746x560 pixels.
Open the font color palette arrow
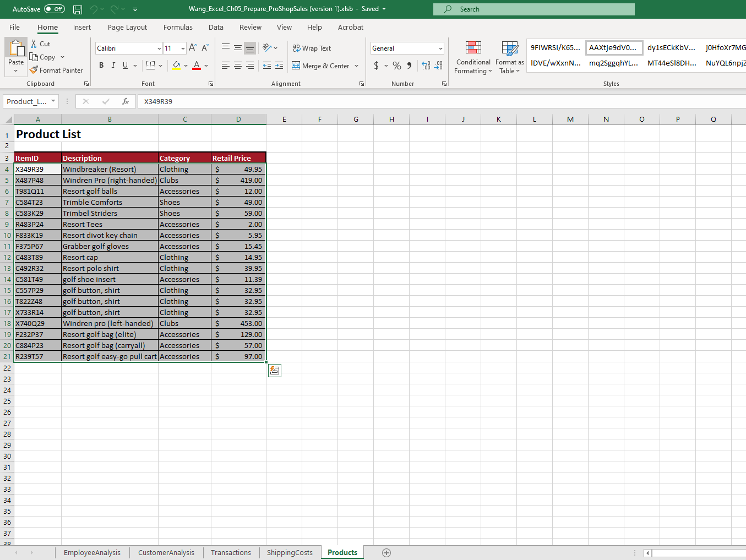click(206, 66)
